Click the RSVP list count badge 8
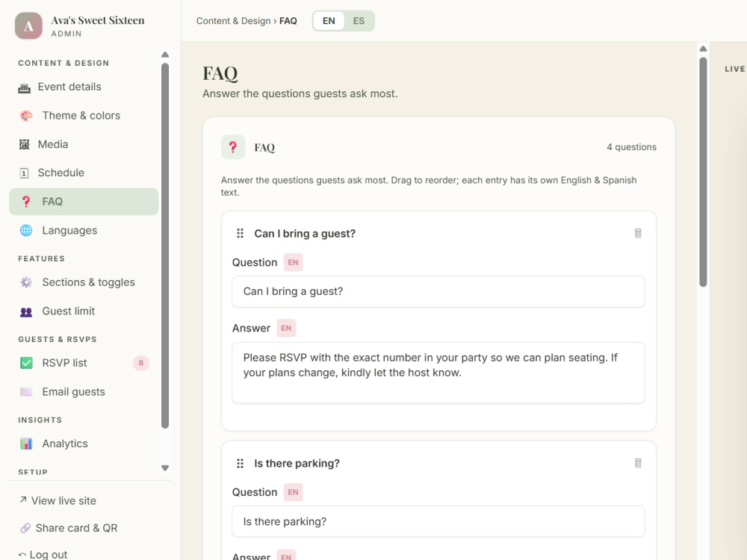Screen dimensions: 747x560 (x=141, y=363)
